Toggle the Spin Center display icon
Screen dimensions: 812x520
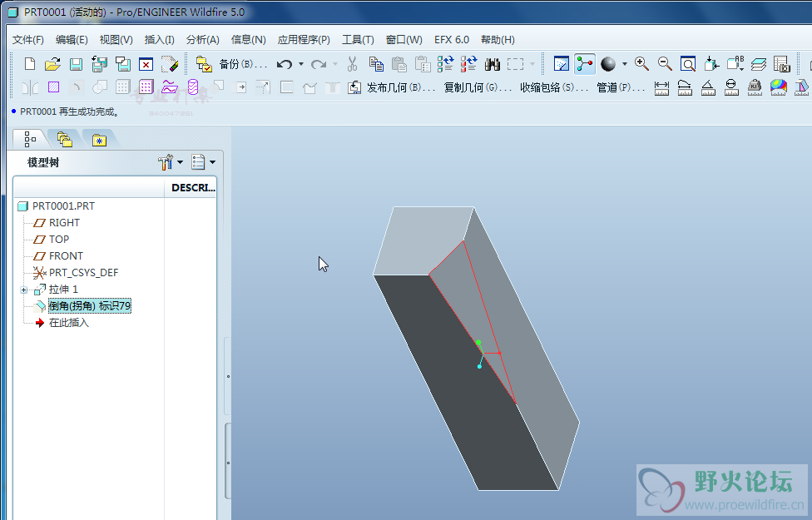click(x=585, y=64)
